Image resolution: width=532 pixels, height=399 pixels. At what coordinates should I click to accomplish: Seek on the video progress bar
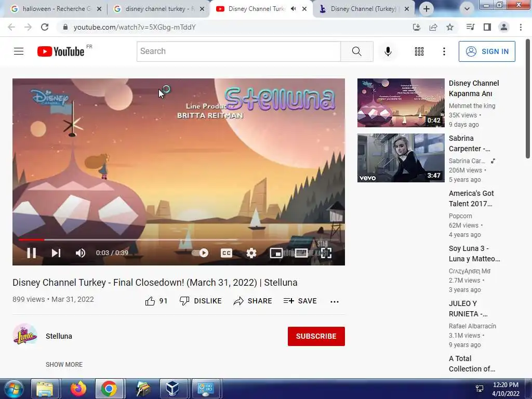(179, 240)
